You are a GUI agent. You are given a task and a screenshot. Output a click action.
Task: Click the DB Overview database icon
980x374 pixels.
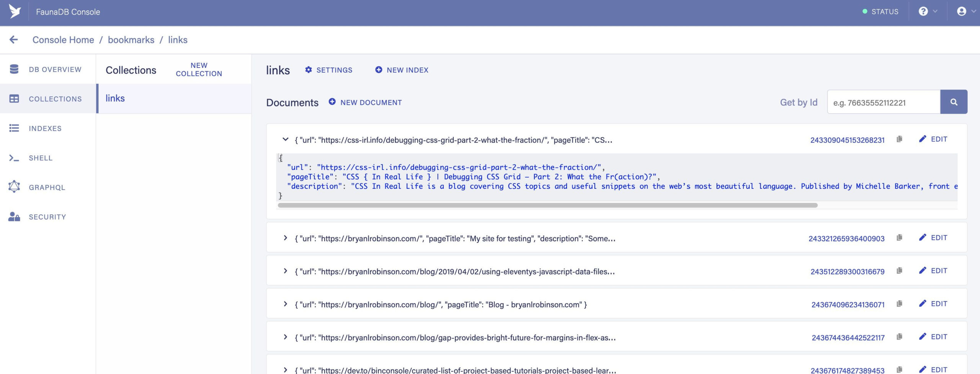pyautogui.click(x=14, y=69)
